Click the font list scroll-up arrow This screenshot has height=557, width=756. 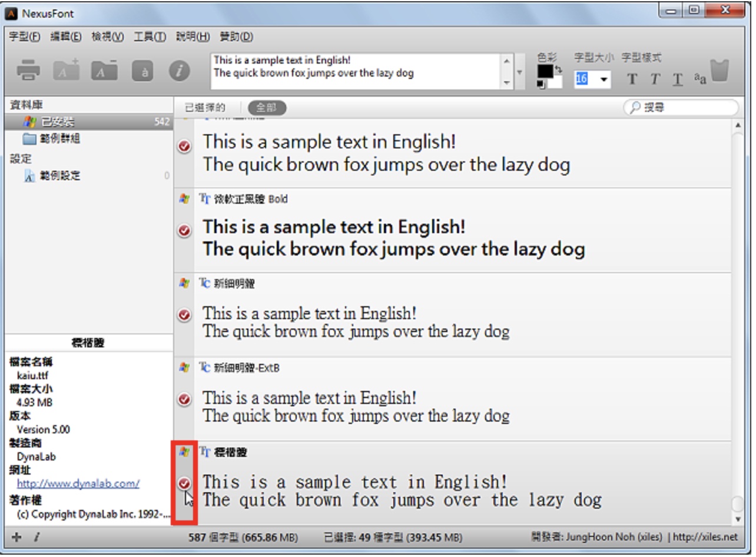click(x=737, y=125)
